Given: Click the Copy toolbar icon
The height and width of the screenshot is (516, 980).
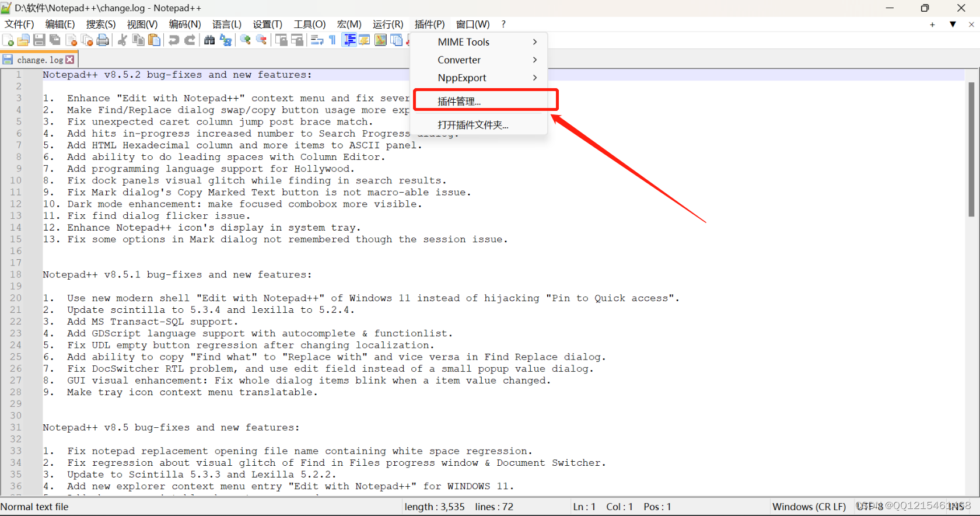Looking at the screenshot, I should (x=138, y=40).
